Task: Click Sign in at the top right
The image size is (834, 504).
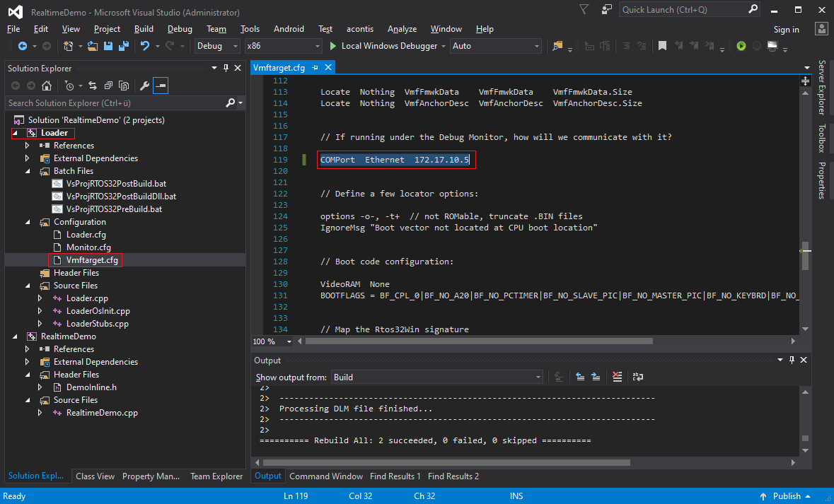Action: [x=786, y=29]
